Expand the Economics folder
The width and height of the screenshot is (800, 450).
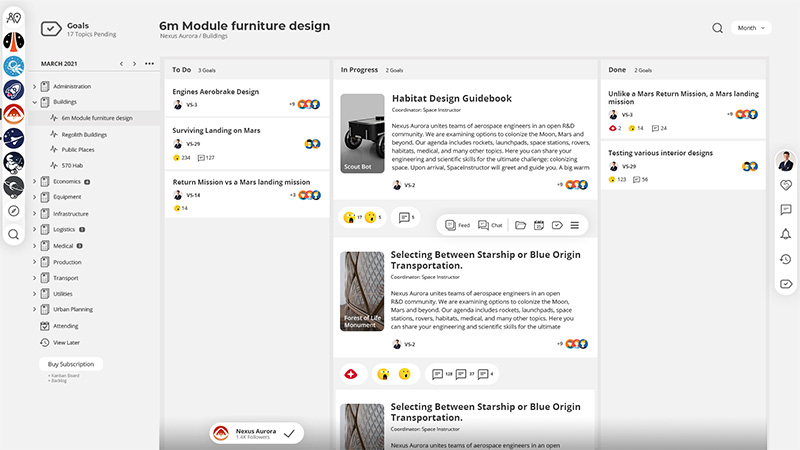[35, 182]
